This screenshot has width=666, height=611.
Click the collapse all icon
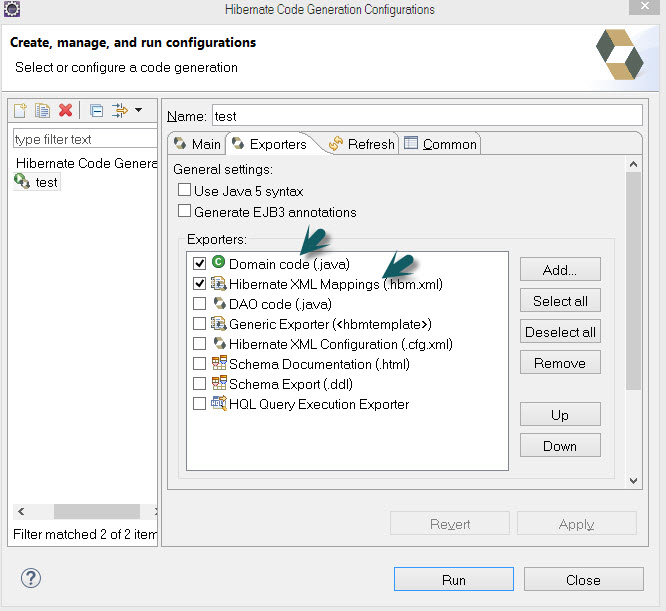[96, 110]
